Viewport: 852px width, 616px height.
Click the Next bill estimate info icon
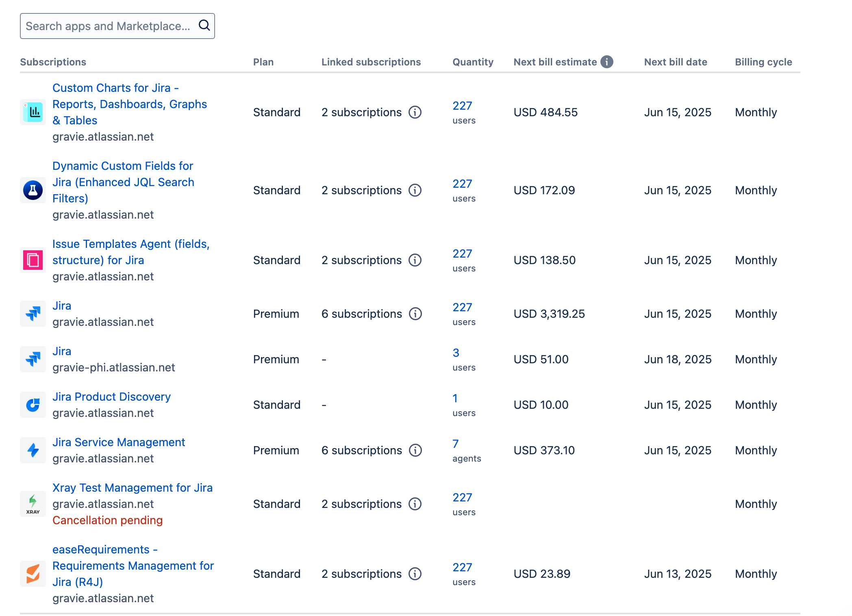pyautogui.click(x=606, y=62)
